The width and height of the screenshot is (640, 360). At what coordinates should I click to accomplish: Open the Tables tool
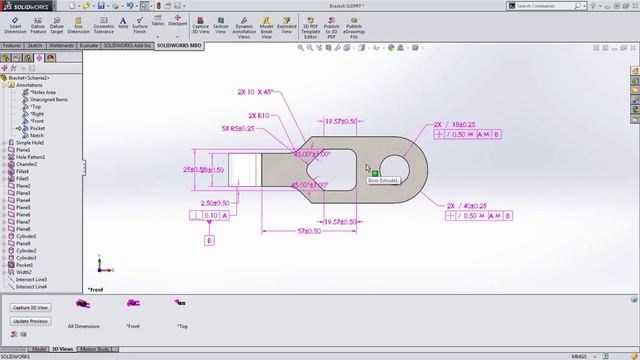coord(158,20)
